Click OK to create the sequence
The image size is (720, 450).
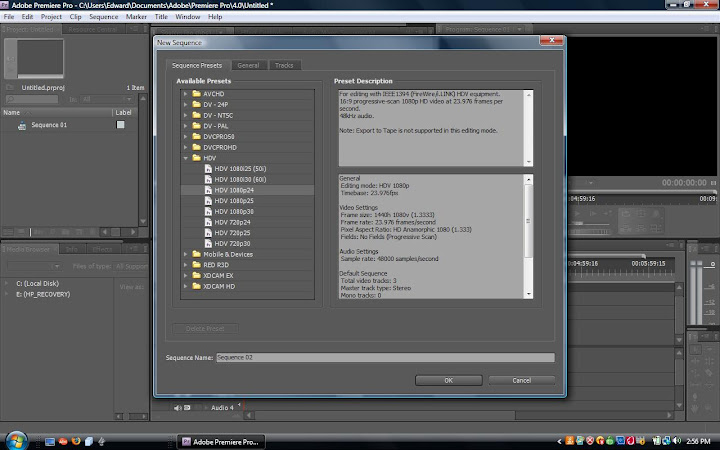tap(449, 380)
